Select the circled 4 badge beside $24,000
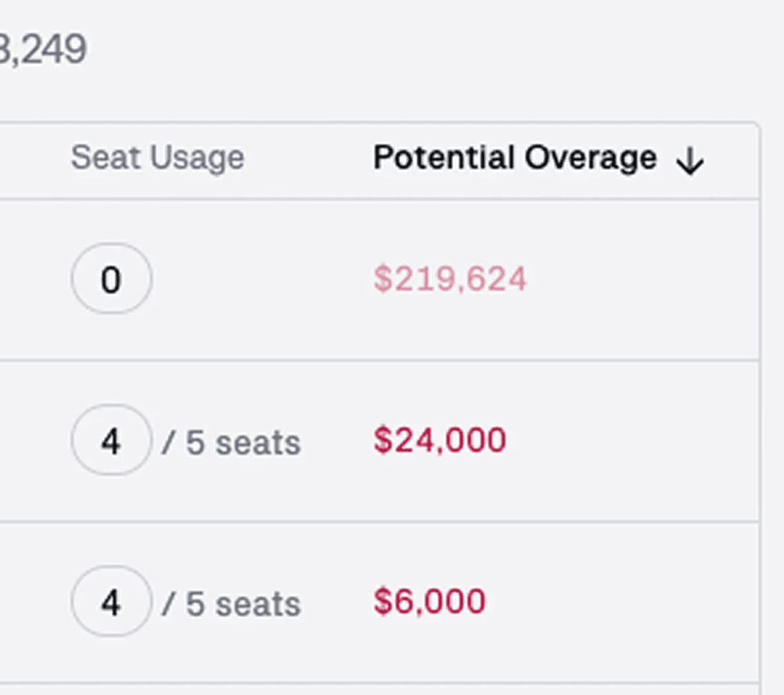This screenshot has width=784, height=695. point(111,440)
